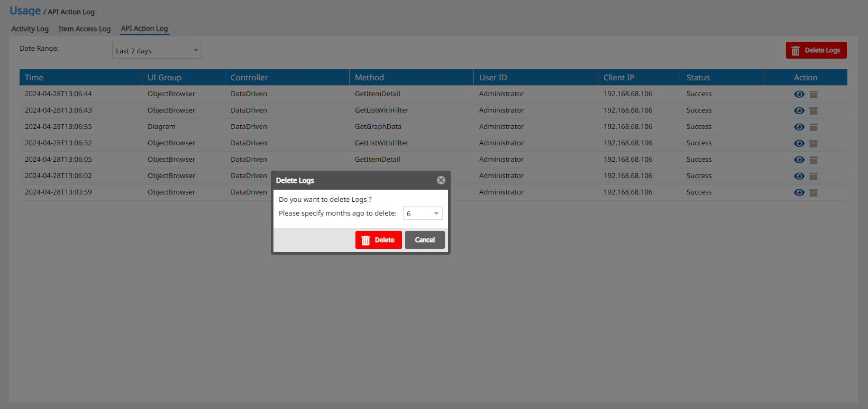Archive the 13:03:59 log entry
Viewport: 868px width, 409px height.
(814, 192)
